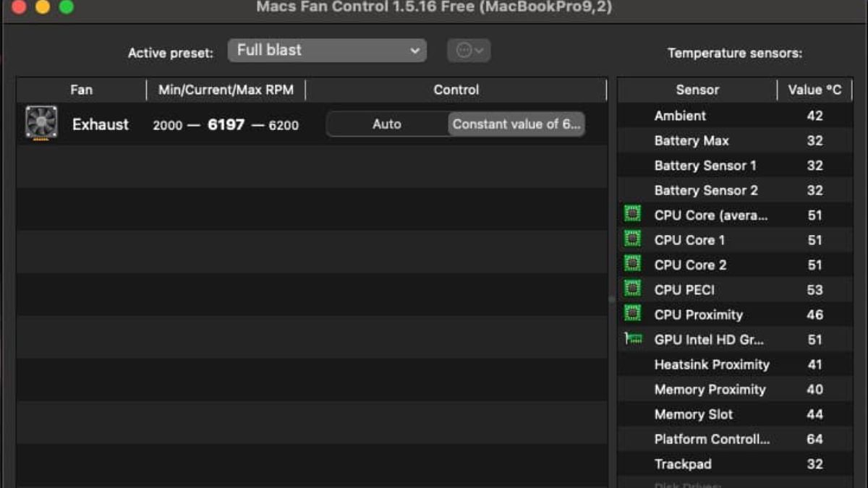Click the Memory Slot value 44
Image resolution: width=868 pixels, height=488 pixels.
coord(814,414)
